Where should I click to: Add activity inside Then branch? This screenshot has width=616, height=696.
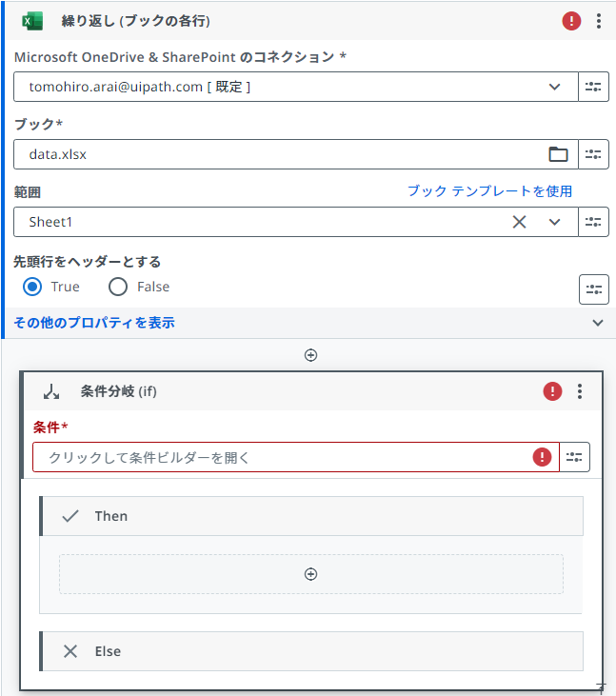click(310, 574)
